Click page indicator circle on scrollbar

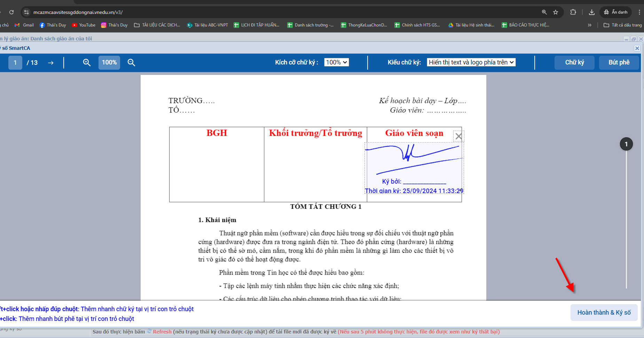626,144
